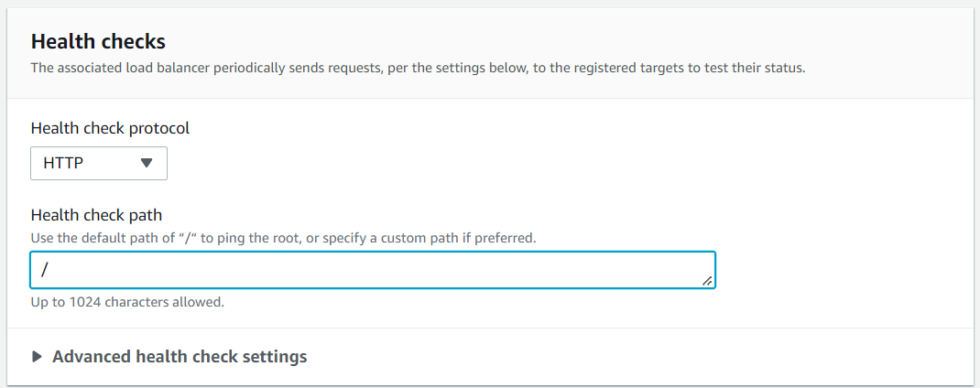Click the Health check path label
Screen dimensions: 980x388
(96, 215)
